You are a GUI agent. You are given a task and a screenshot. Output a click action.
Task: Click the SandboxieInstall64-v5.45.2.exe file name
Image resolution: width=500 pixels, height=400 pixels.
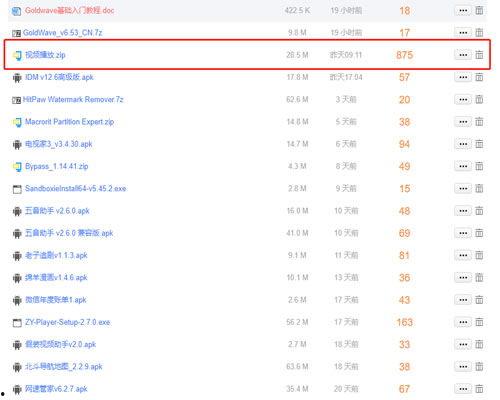click(75, 188)
